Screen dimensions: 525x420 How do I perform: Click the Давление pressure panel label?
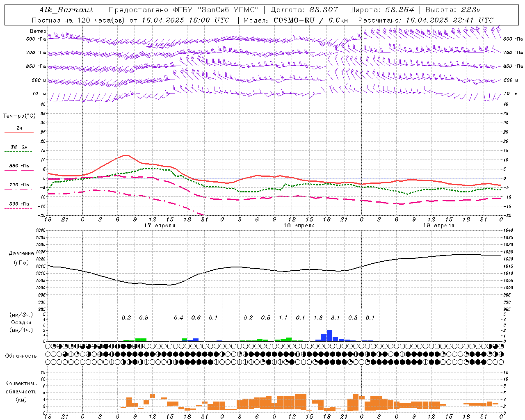click(21, 253)
